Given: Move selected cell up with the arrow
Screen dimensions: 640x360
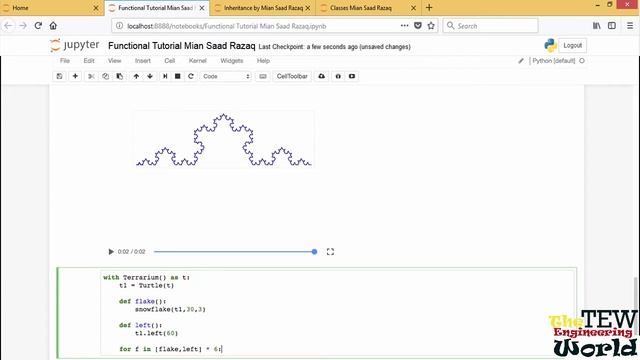Looking at the screenshot, I should (136, 76).
